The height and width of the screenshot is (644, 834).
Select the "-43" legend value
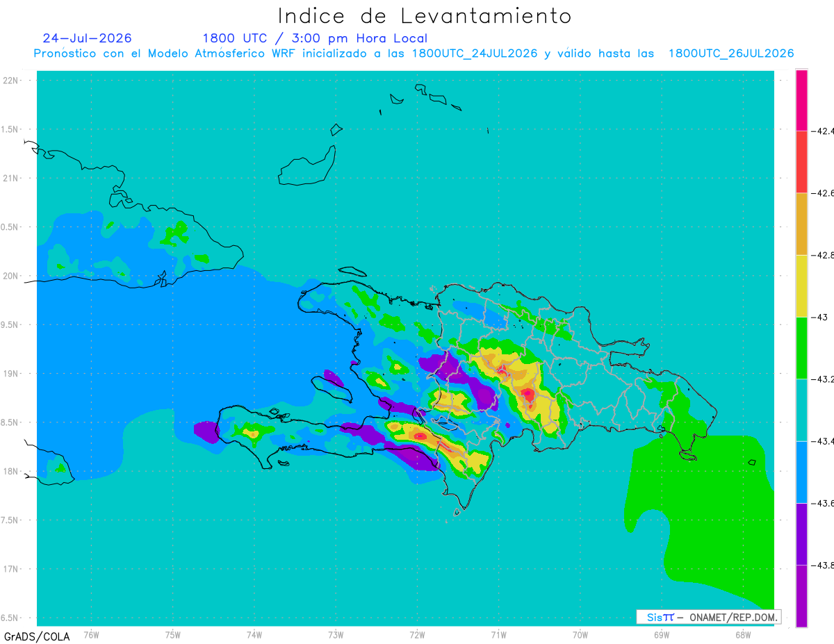point(818,317)
